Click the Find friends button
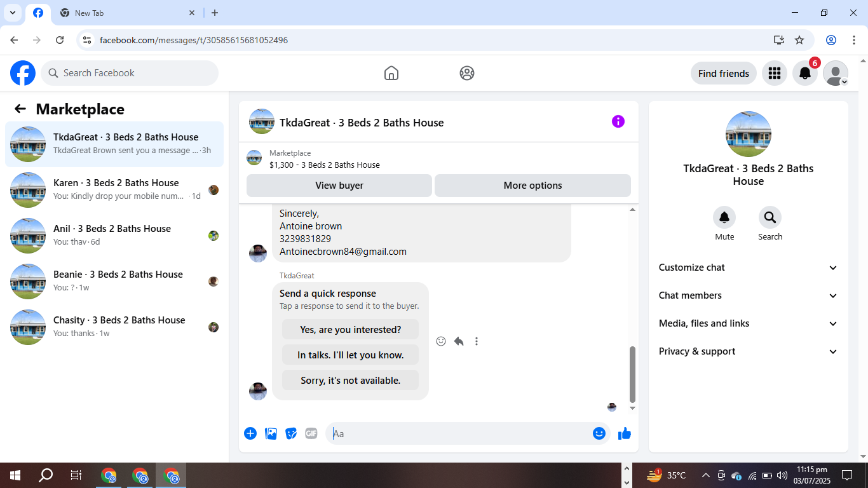Image resolution: width=868 pixels, height=488 pixels. click(724, 73)
